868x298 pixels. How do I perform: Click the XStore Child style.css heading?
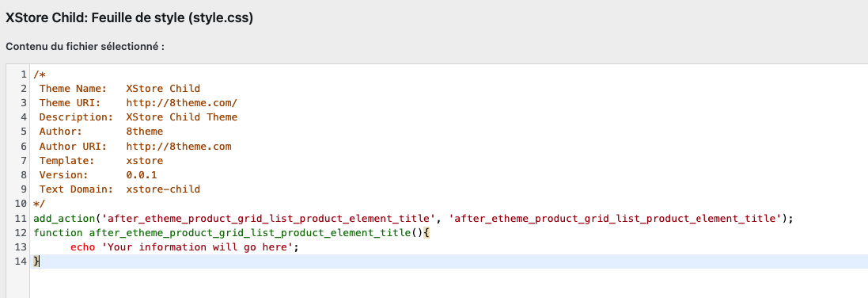point(130,17)
